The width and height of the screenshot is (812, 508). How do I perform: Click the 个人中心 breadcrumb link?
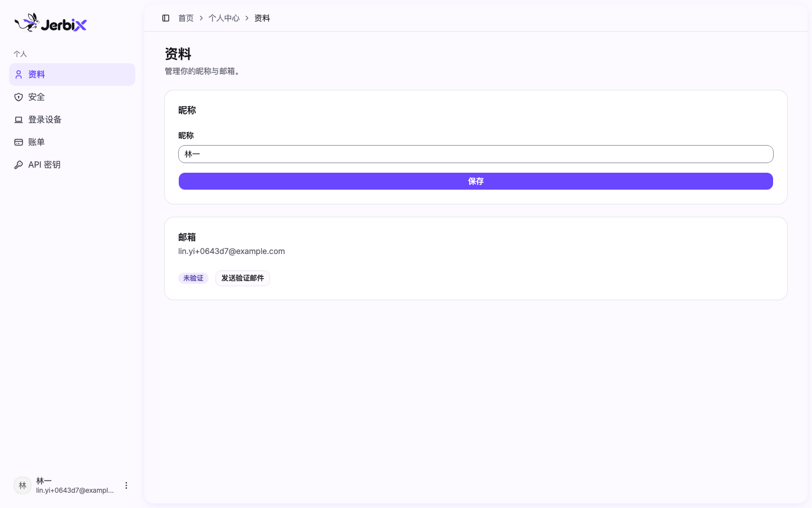click(x=224, y=18)
